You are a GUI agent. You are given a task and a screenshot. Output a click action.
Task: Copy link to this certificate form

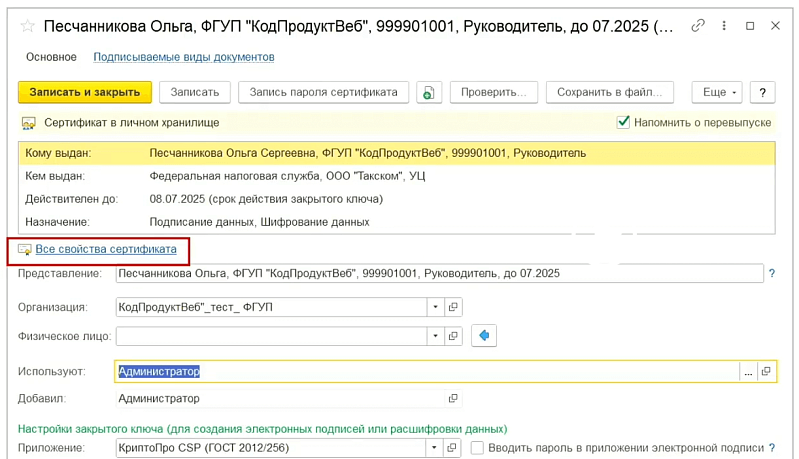click(698, 25)
